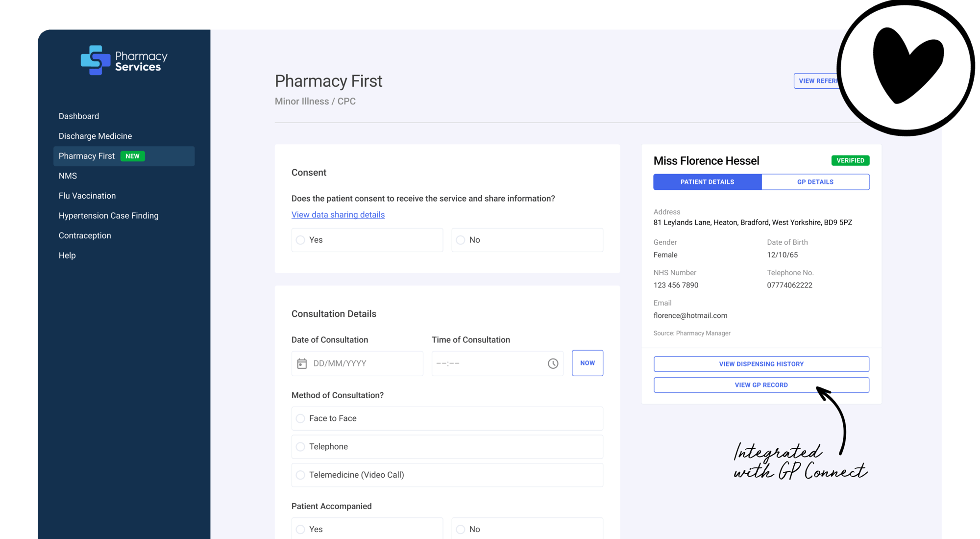This screenshot has width=980, height=539.
Task: Open View data sharing details link
Action: click(338, 214)
